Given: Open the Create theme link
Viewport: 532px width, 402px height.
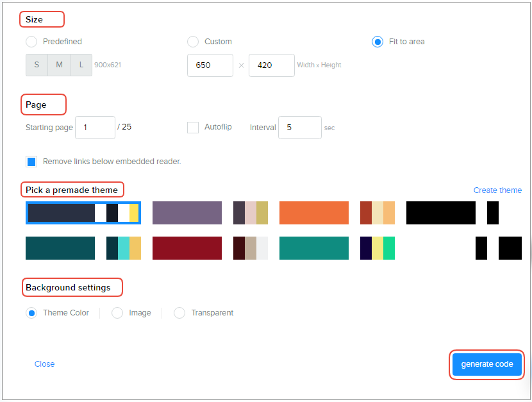Looking at the screenshot, I should coord(497,190).
